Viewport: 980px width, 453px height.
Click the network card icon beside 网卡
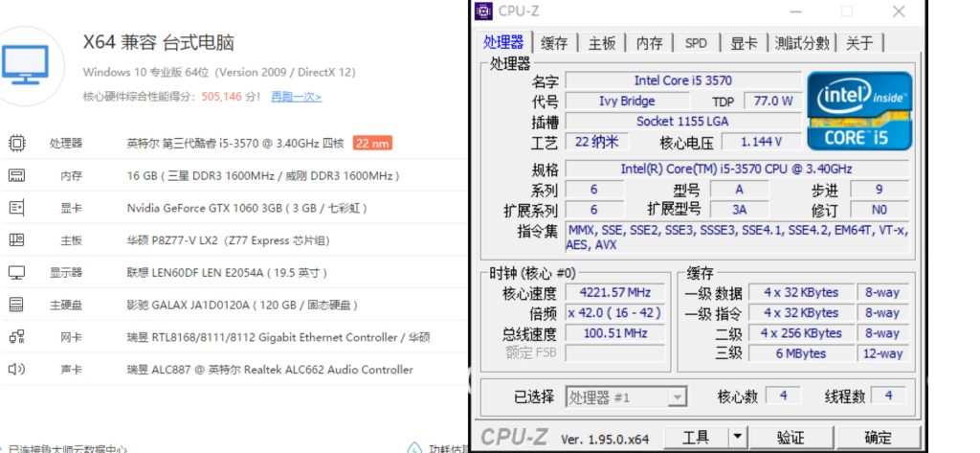(17, 337)
